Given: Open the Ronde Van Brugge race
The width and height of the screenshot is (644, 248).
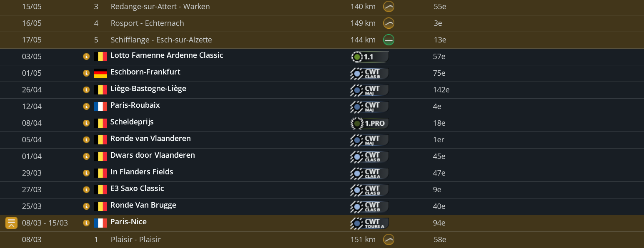Looking at the screenshot, I should click(x=143, y=205).
